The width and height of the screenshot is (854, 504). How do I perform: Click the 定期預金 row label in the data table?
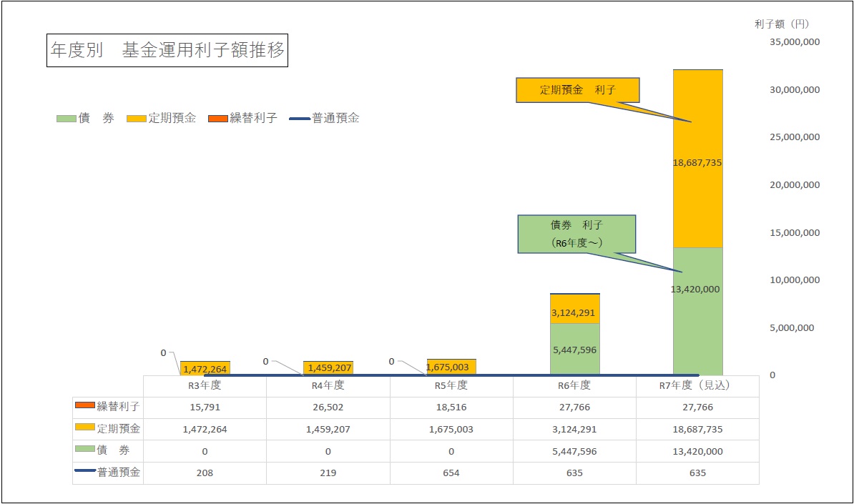click(118, 428)
